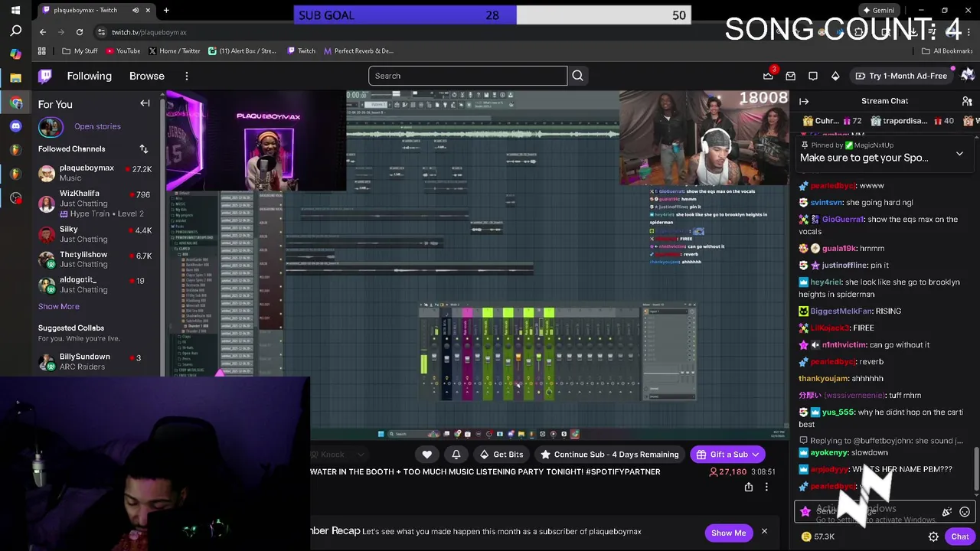Open chat settings gear icon
This screenshot has width=980, height=551.
[933, 536]
